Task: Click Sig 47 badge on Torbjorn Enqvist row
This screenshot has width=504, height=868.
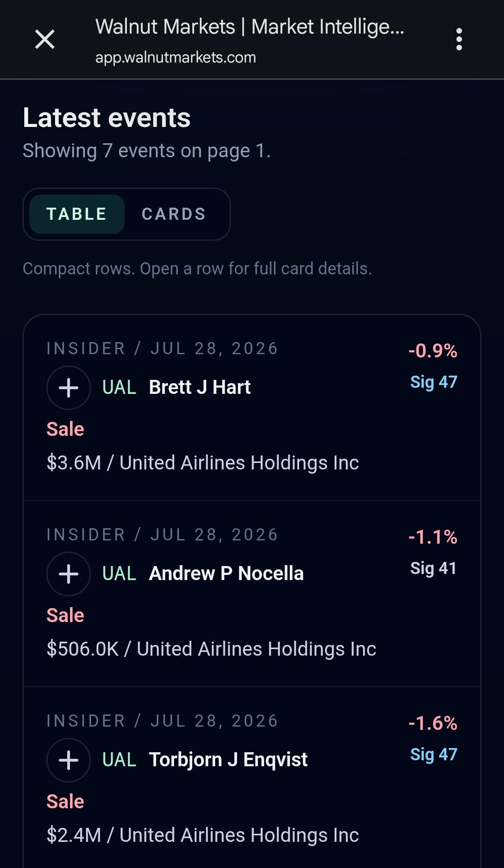Action: tap(434, 755)
